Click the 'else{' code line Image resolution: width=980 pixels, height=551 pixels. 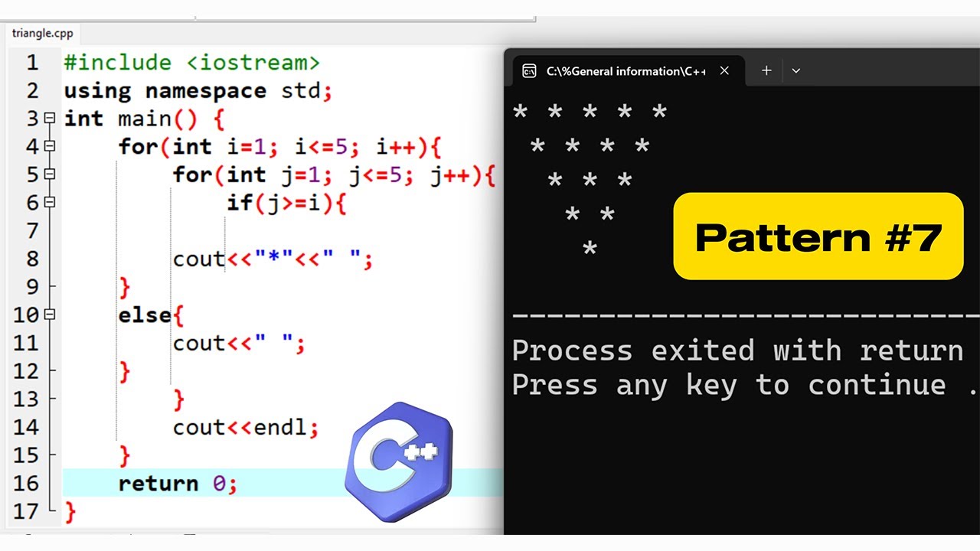(x=152, y=315)
